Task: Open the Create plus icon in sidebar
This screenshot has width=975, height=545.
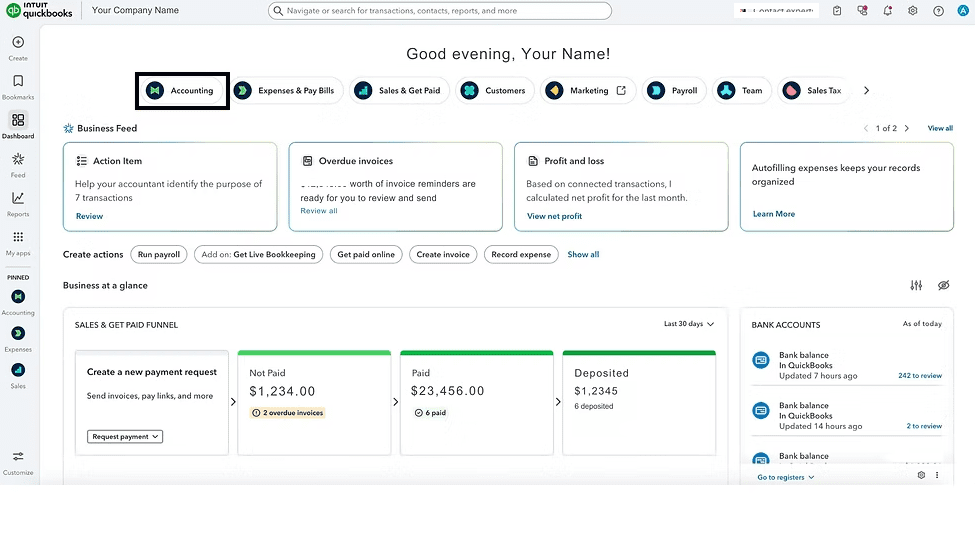Action: click(18, 42)
